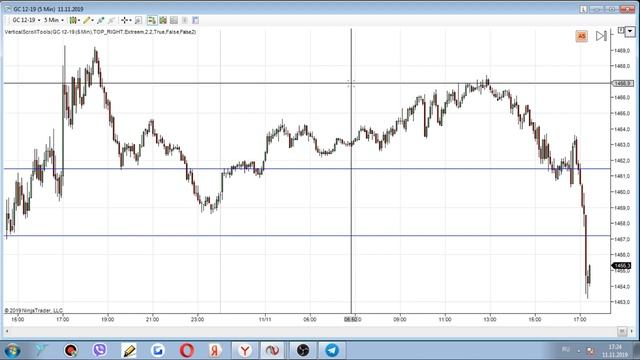
Task: Click the current price marker 1455.3
Action: [x=621, y=266]
